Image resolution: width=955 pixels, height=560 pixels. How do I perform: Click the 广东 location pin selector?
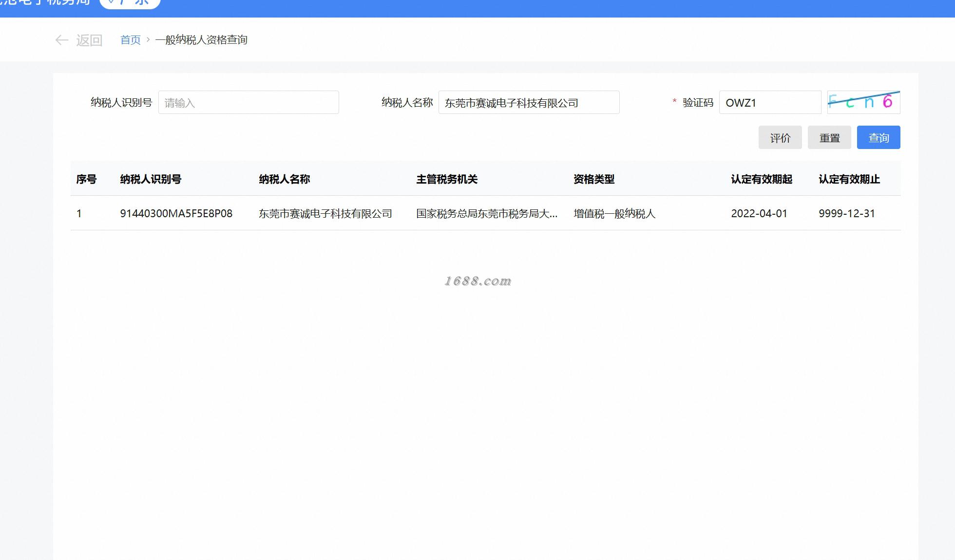(x=130, y=3)
